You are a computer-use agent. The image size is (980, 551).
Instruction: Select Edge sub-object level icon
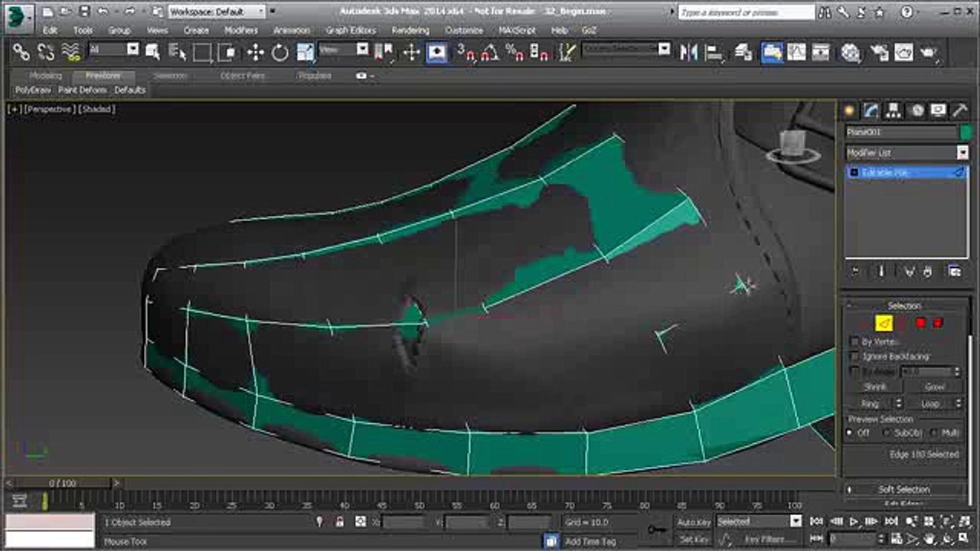884,324
